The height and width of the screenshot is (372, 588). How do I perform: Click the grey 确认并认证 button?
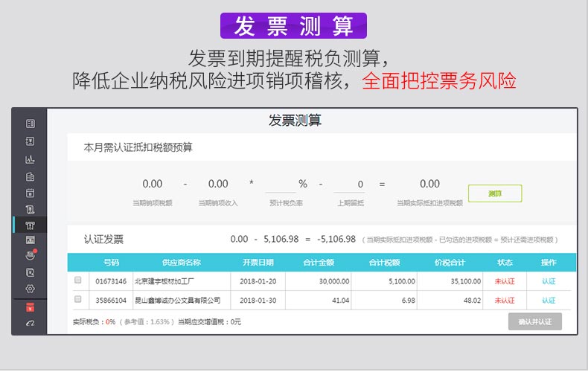535,321
